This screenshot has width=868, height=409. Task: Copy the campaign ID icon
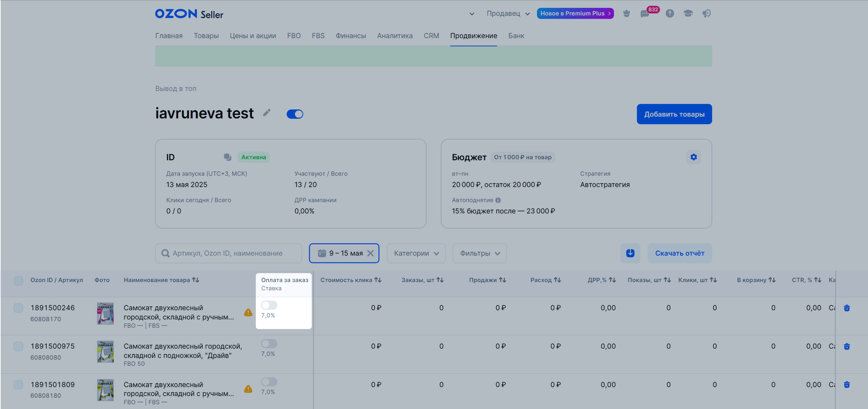click(227, 157)
